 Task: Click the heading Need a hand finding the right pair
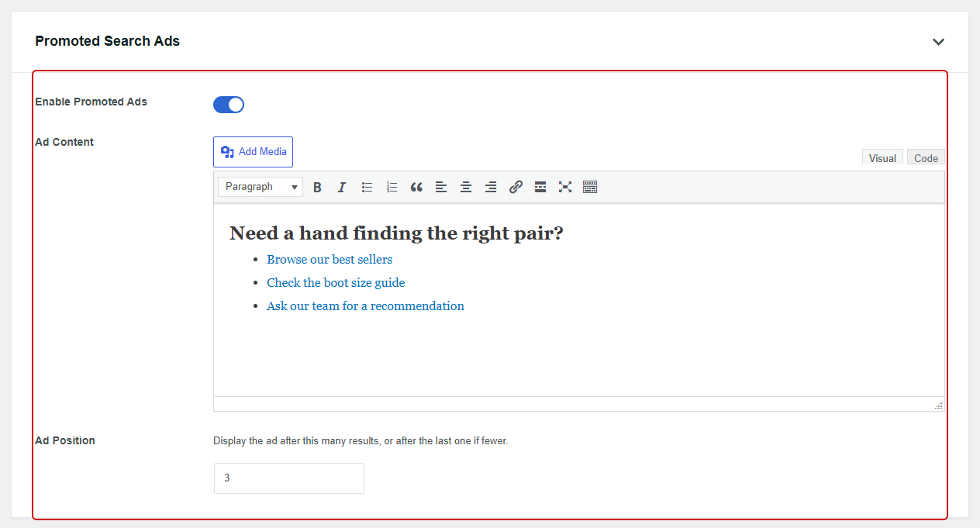coord(396,233)
